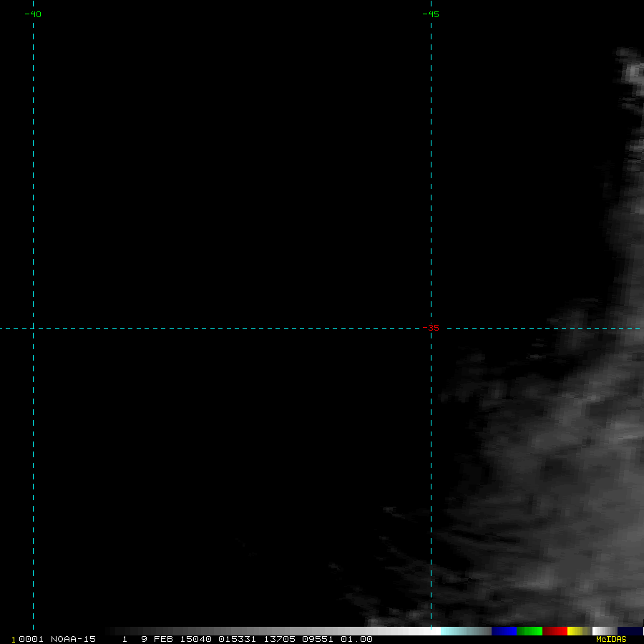Viewport: 644px width, 644px height.
Task: Click the green segment of the color bar
Action: coord(529,631)
